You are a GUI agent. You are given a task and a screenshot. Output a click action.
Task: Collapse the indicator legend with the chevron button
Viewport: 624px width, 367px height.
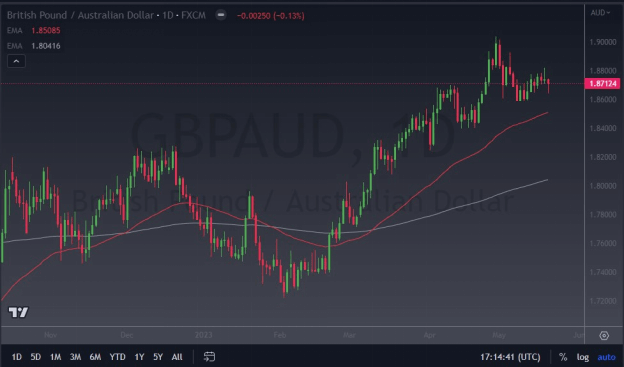(x=16, y=61)
